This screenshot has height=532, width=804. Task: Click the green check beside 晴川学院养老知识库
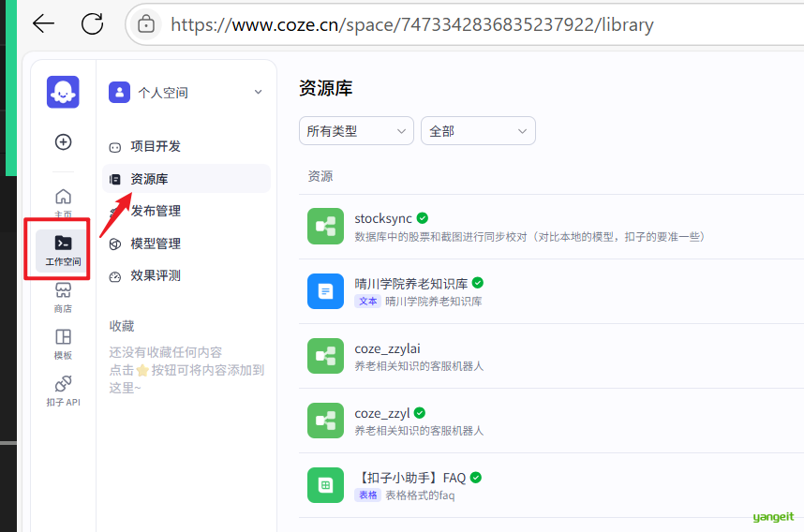click(477, 283)
